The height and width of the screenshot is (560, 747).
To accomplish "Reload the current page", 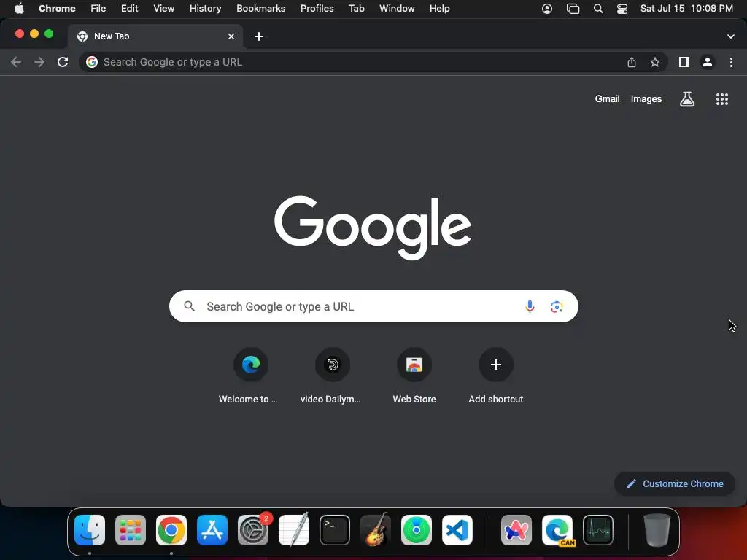I will coord(63,62).
